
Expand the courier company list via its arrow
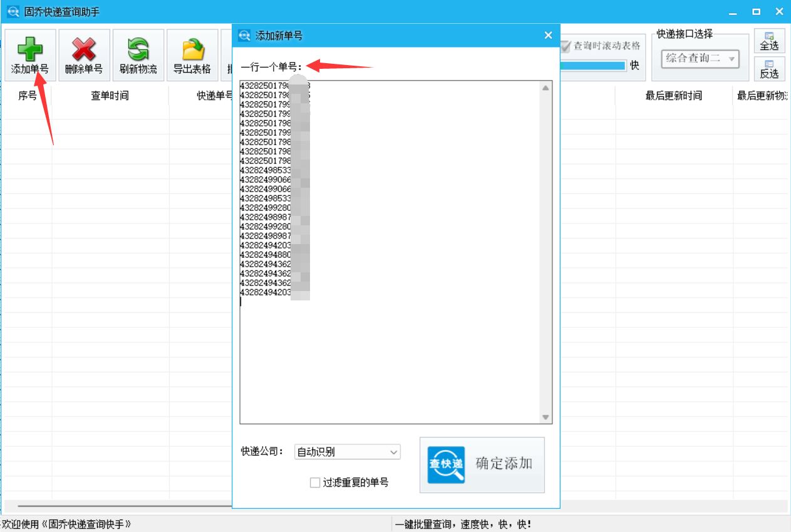pos(393,451)
